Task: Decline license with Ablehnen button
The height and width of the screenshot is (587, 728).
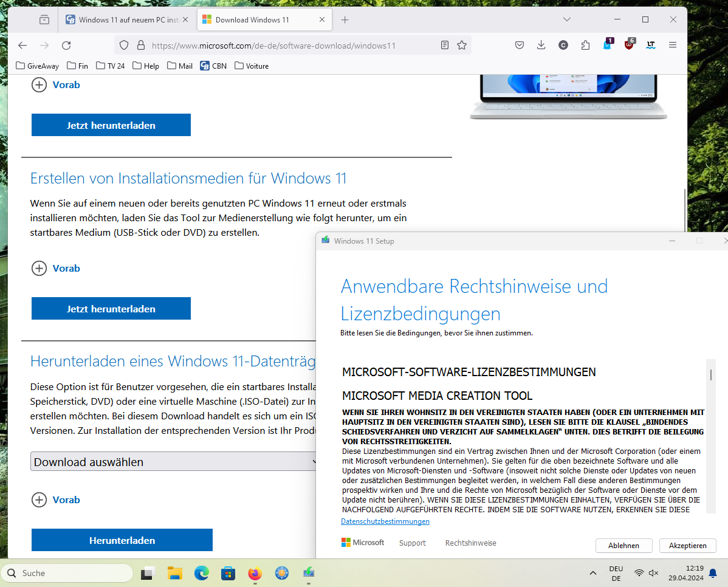Action: (x=623, y=545)
